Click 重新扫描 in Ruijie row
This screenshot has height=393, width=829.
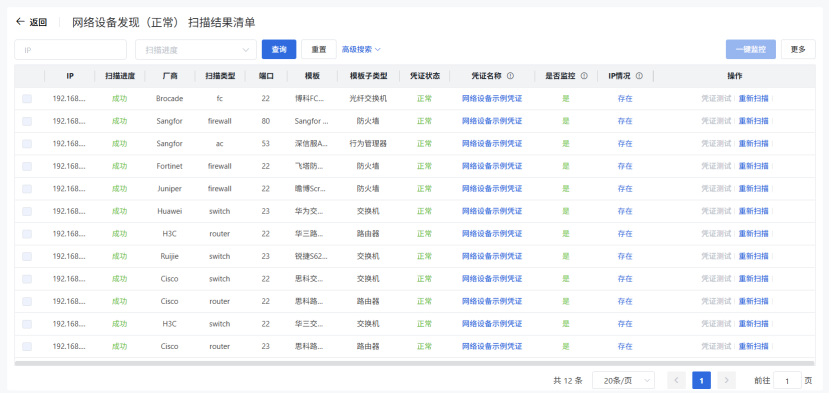pyautogui.click(x=753, y=257)
